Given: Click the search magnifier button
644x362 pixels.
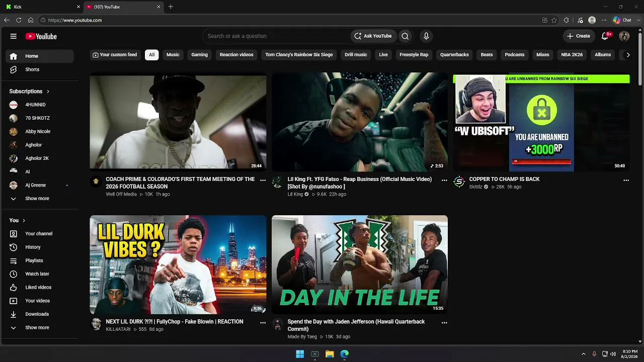Looking at the screenshot, I should tap(405, 36).
